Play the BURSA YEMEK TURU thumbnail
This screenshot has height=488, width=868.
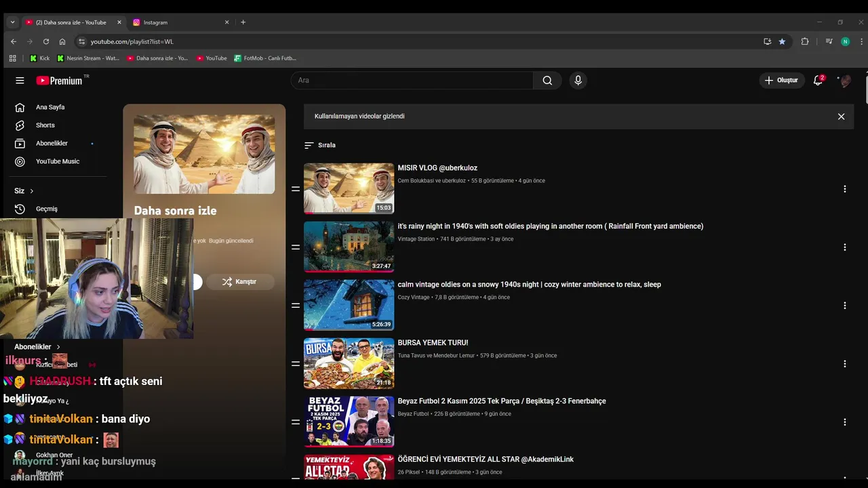[349, 363]
